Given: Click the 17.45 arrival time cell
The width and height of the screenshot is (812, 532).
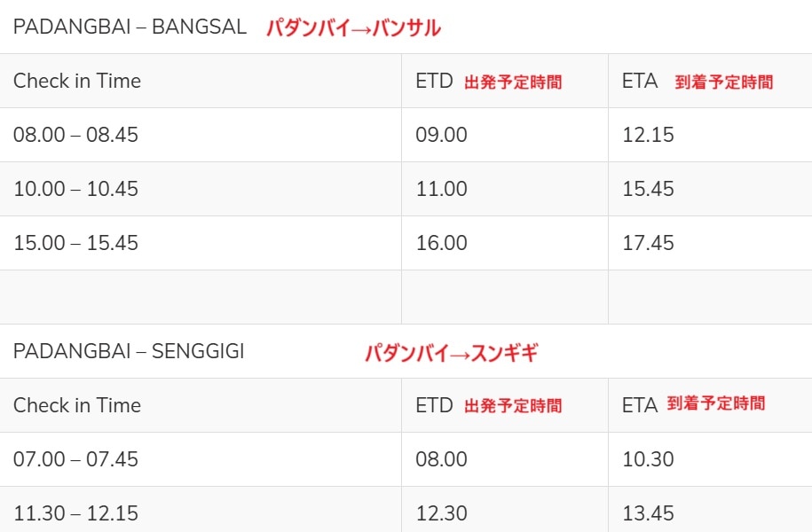Looking at the screenshot, I should tap(648, 243).
